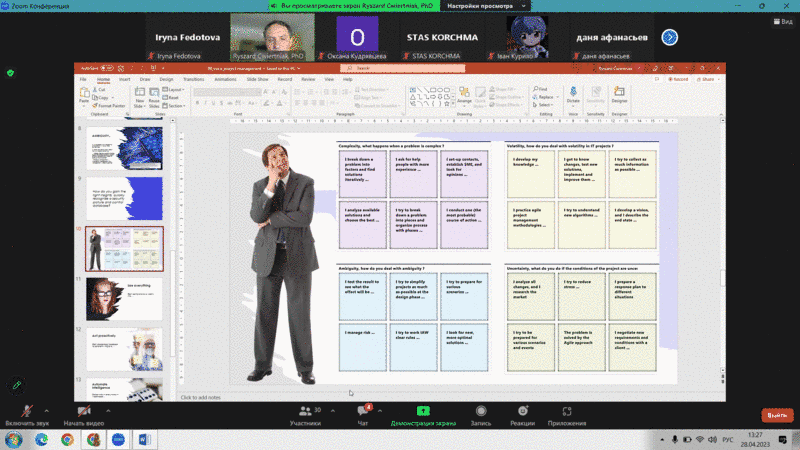Viewport: 800px width, 450px height.
Task: Select STAS KORCHMA participant tile
Action: [x=441, y=37]
